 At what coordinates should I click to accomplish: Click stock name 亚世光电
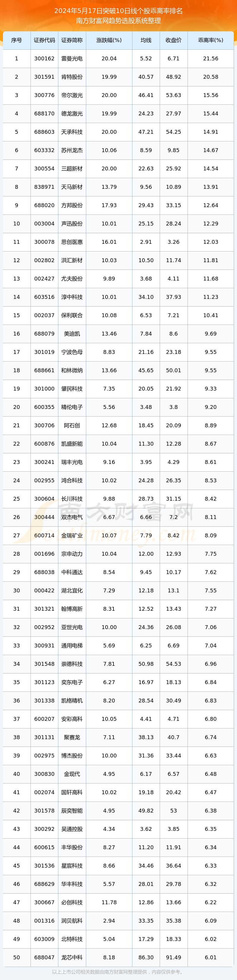coord(72,627)
